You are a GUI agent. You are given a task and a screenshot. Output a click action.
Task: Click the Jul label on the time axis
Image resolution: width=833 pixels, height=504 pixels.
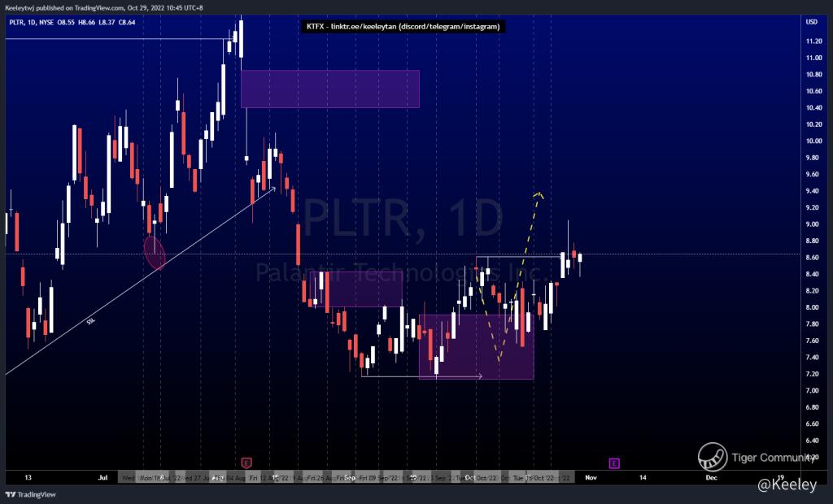click(x=102, y=478)
